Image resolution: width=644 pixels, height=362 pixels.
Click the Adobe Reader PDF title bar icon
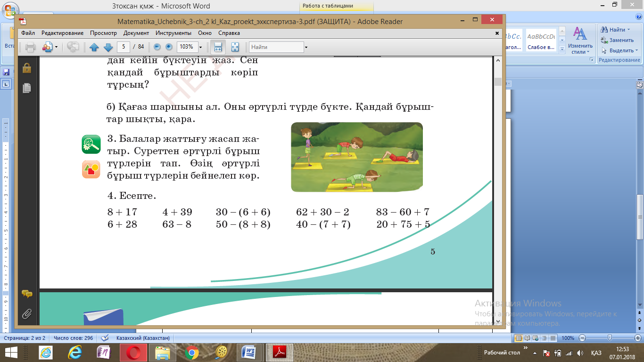(23, 21)
